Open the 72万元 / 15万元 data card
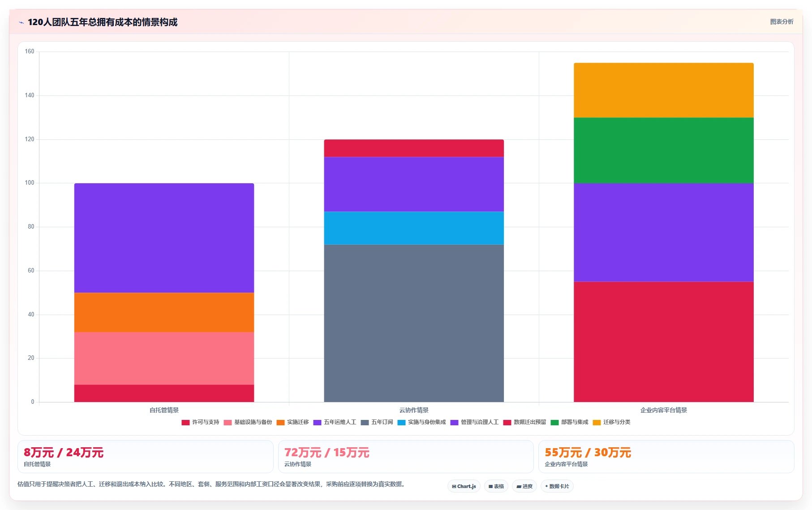Image resolution: width=812 pixels, height=510 pixels. [x=406, y=457]
